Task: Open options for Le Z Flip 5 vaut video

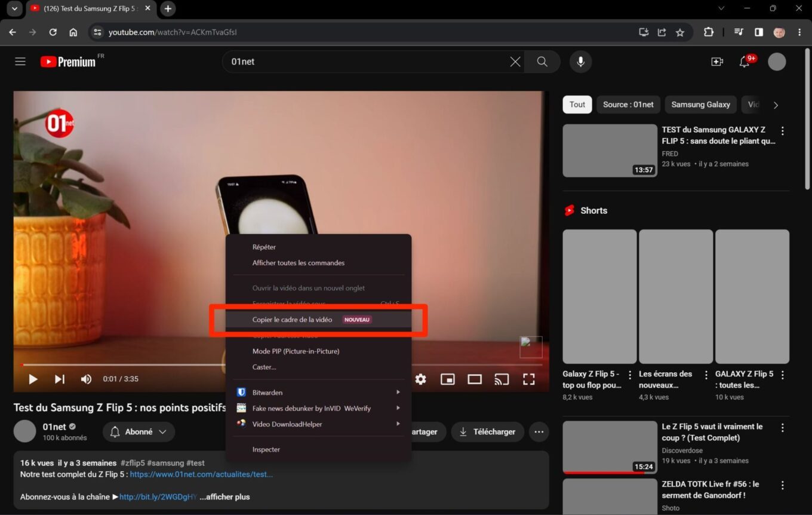Action: (783, 428)
